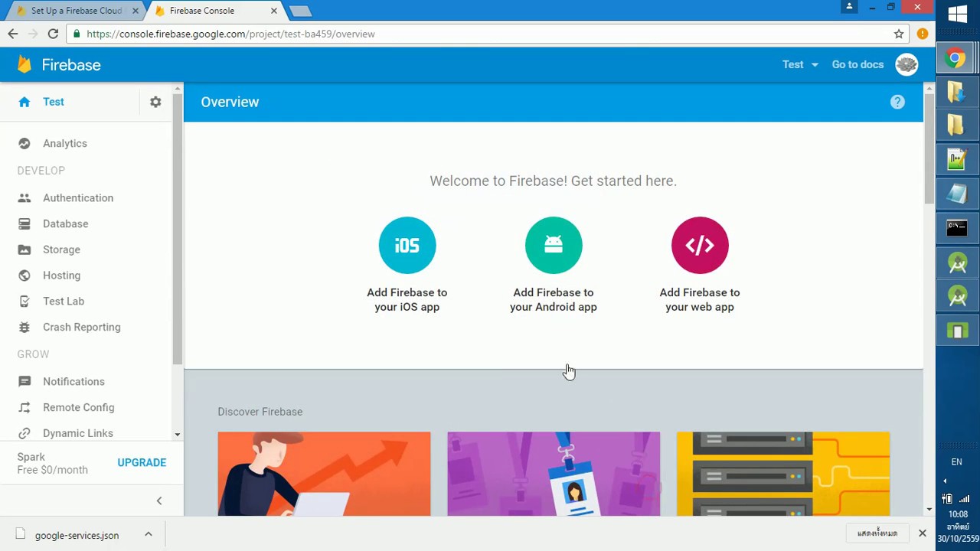The height and width of the screenshot is (551, 980).
Task: Expand google-services.json download options arrow
Action: [149, 534]
